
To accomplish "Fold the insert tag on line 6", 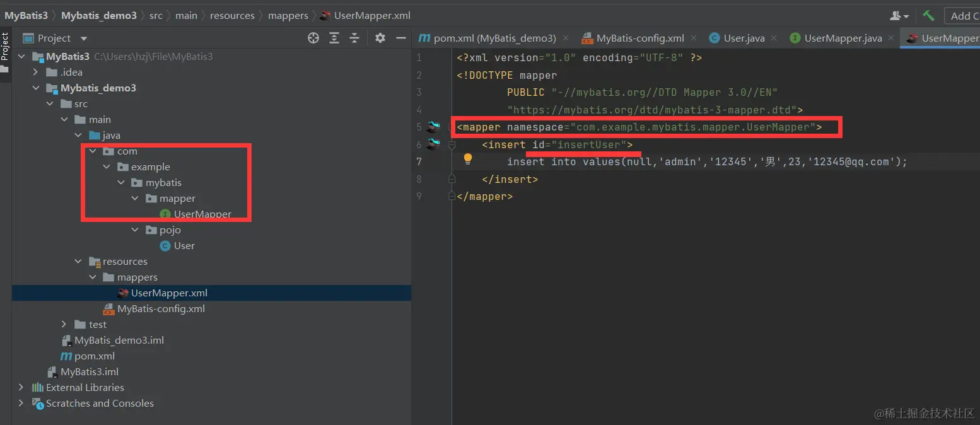I will (452, 144).
